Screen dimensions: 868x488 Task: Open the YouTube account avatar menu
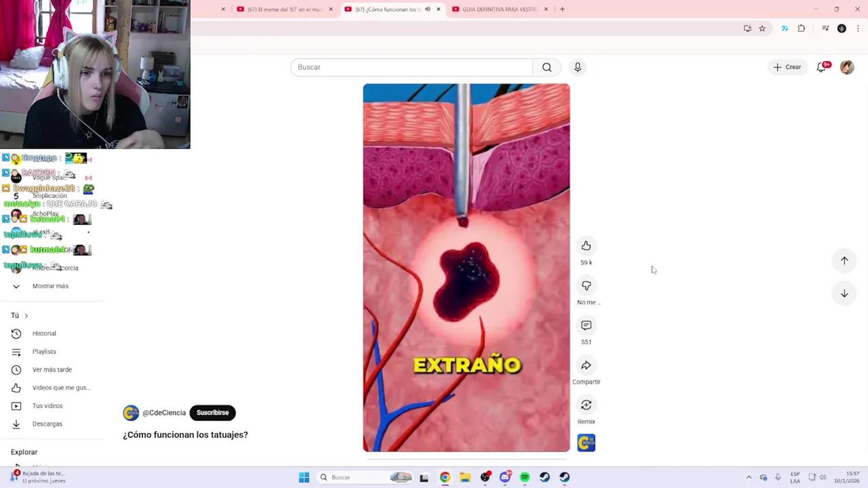(847, 67)
